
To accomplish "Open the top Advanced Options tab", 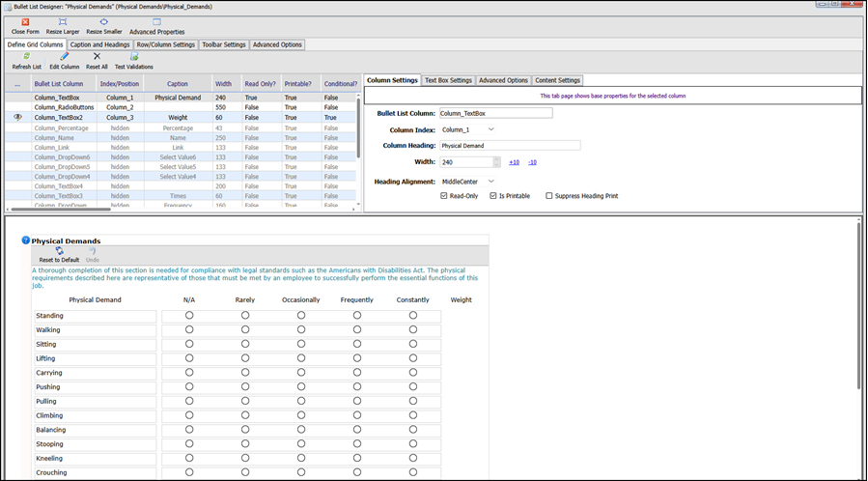I will pos(277,44).
